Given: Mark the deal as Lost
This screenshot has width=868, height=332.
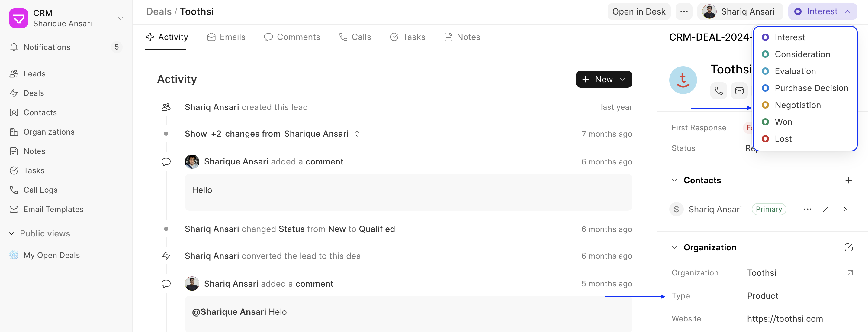Looking at the screenshot, I should coord(784,139).
